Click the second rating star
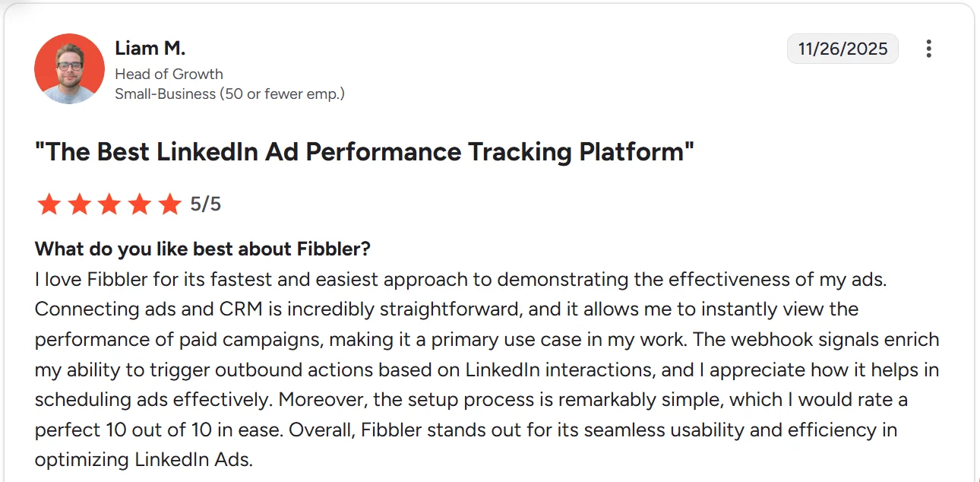This screenshot has width=980, height=482. (79, 204)
